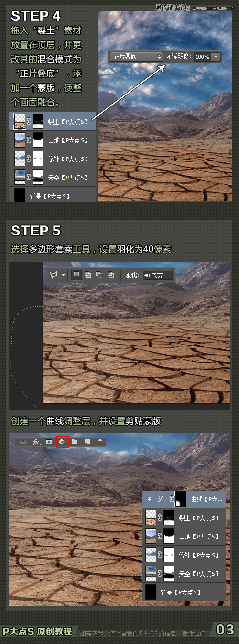
Task: Open the red-boxed adjustment layer icon
Action: pos(63,442)
